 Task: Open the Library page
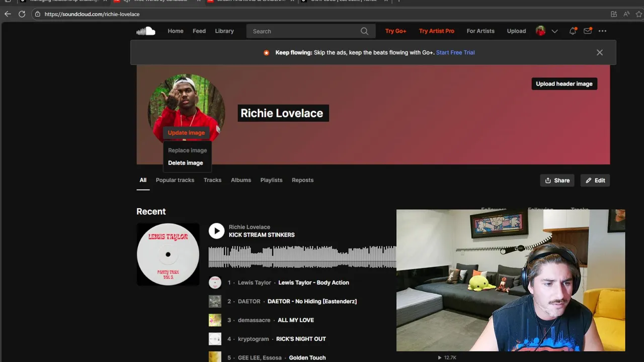point(224,31)
